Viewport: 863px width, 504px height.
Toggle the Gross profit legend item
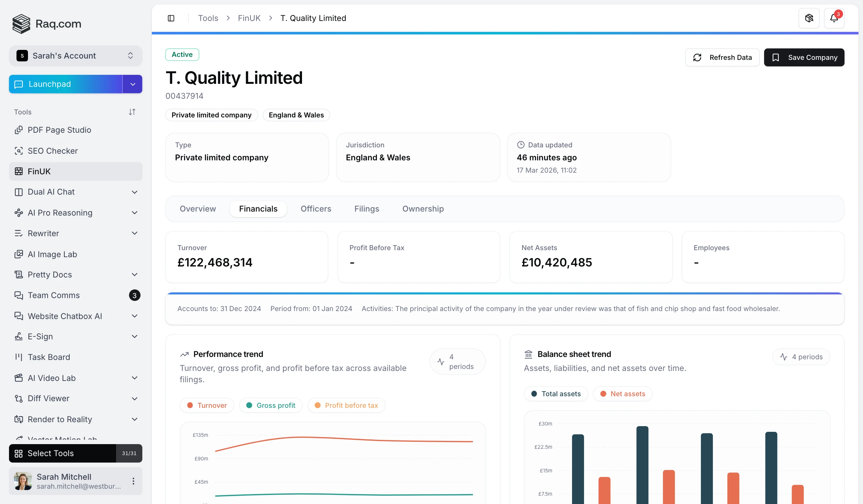(x=271, y=405)
